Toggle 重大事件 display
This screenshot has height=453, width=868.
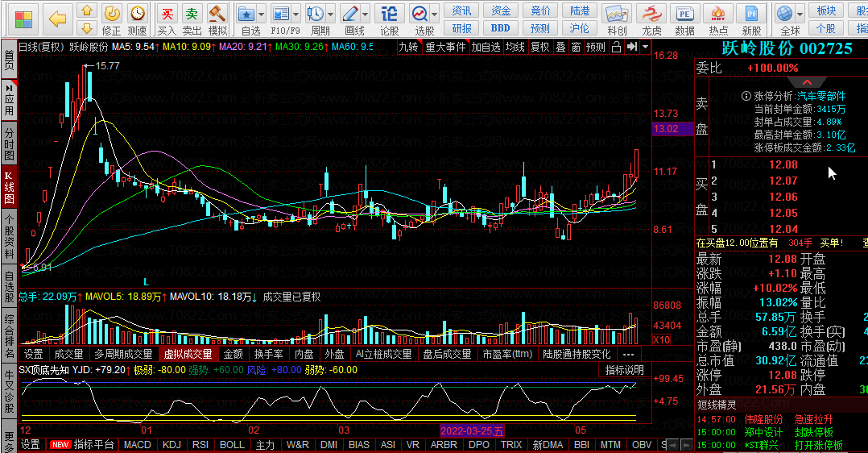[x=445, y=47]
